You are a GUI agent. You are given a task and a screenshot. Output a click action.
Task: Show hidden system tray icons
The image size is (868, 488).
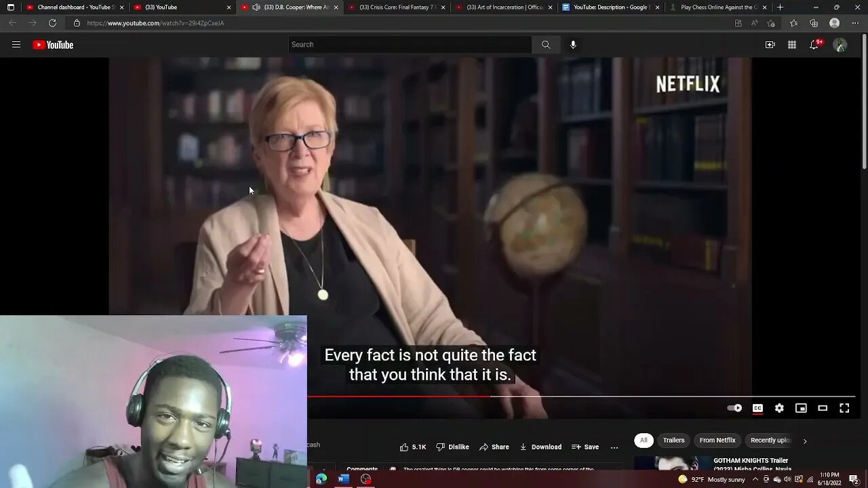pyautogui.click(x=755, y=479)
